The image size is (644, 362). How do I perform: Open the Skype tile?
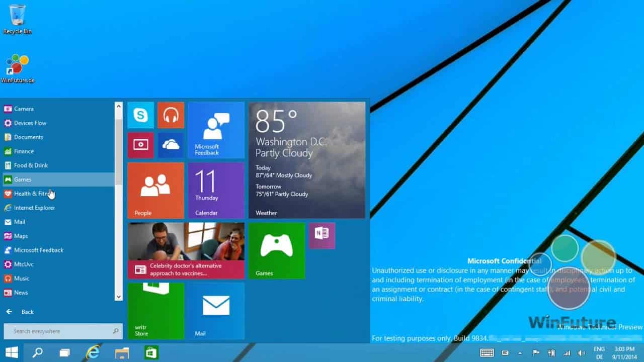[x=140, y=115]
